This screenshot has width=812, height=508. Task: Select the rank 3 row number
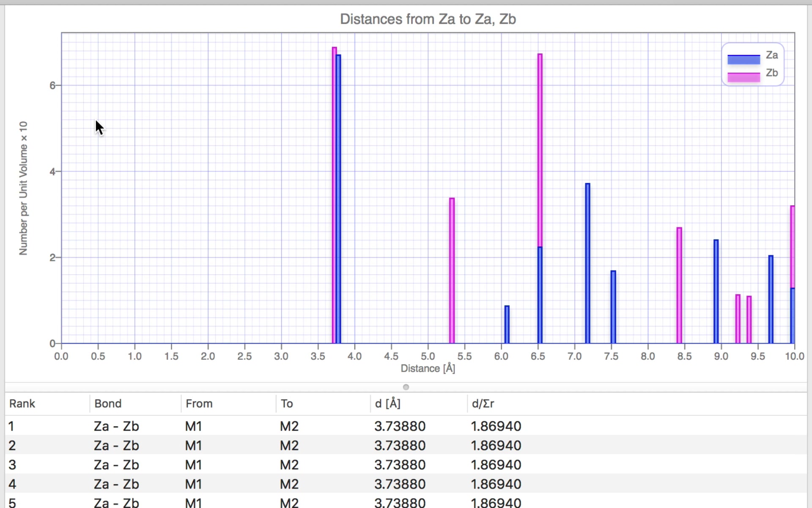[x=12, y=464]
